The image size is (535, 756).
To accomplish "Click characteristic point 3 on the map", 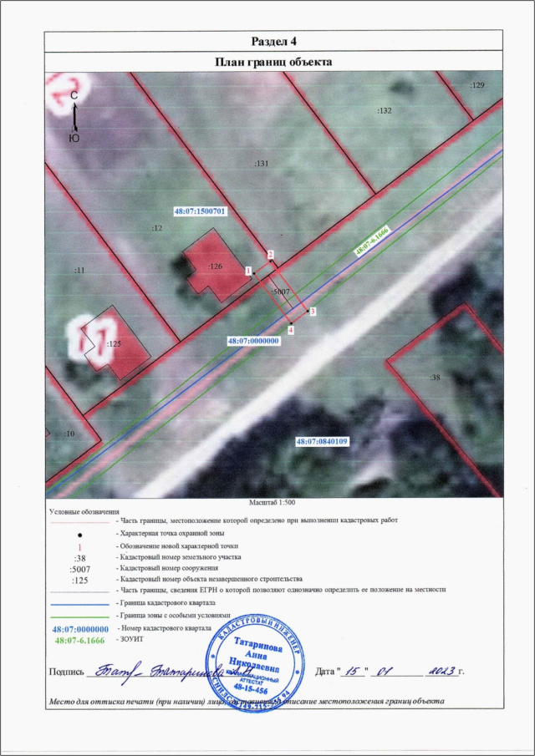I will pyautogui.click(x=306, y=311).
